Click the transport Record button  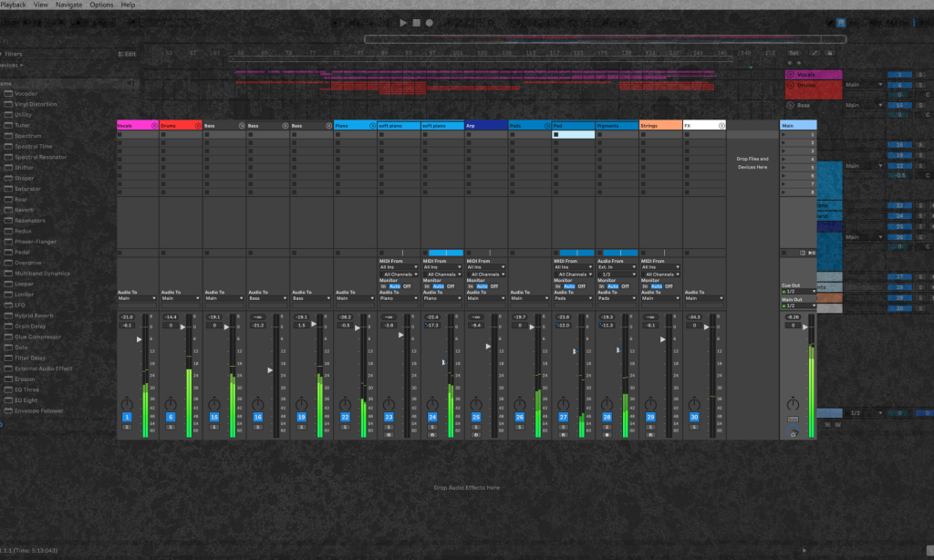point(429,23)
